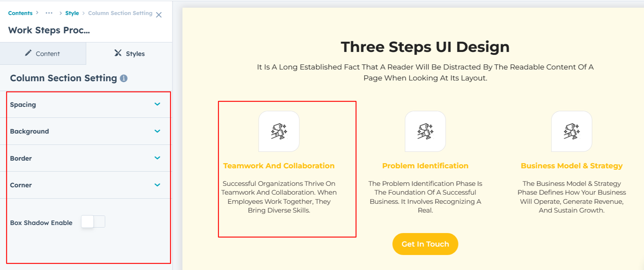Click the Teamwork And Collaboration trophy icon

coord(279,131)
